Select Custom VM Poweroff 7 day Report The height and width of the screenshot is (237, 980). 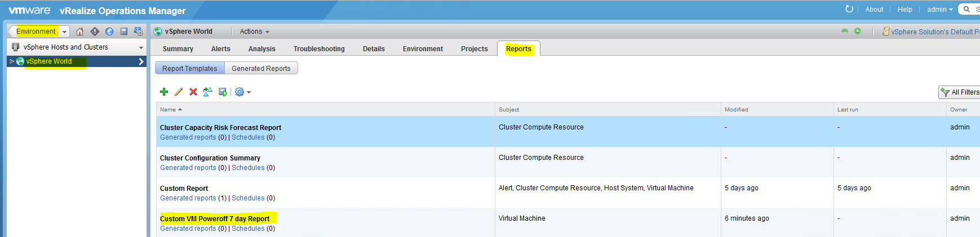[215, 219]
